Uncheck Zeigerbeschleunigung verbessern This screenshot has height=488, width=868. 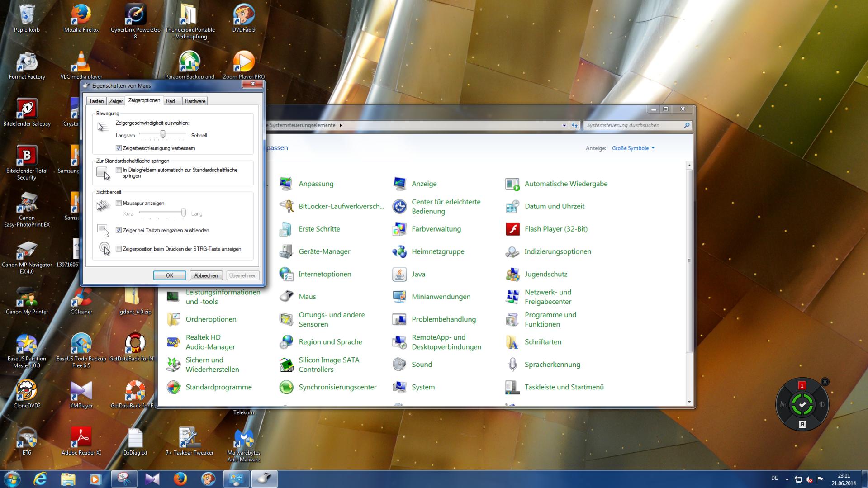[119, 148]
